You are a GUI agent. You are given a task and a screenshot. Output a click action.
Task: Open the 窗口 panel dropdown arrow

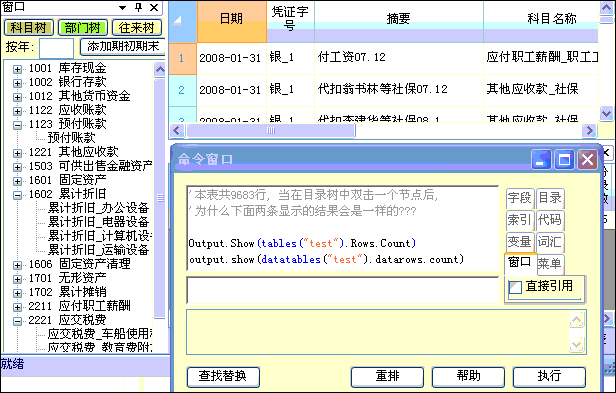click(123, 7)
